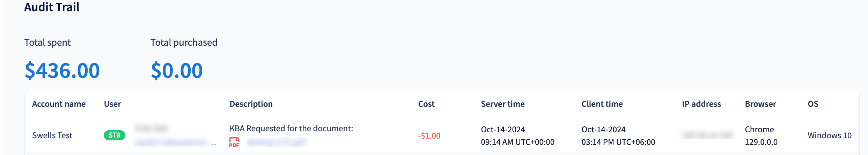Click the OS column header

coord(813,104)
